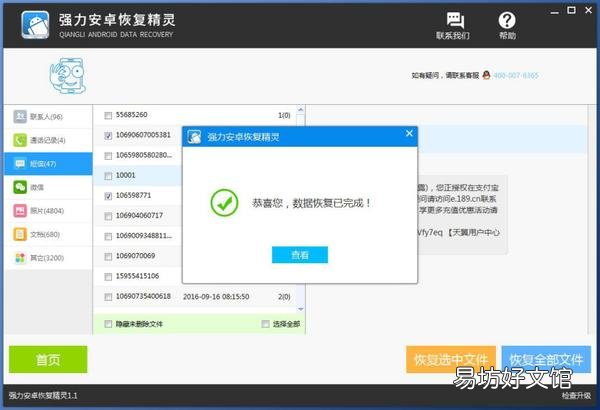Viewport: 600px width, 410px height.
Task: Select the SMS message icon 短信(47)
Action: coord(20,163)
